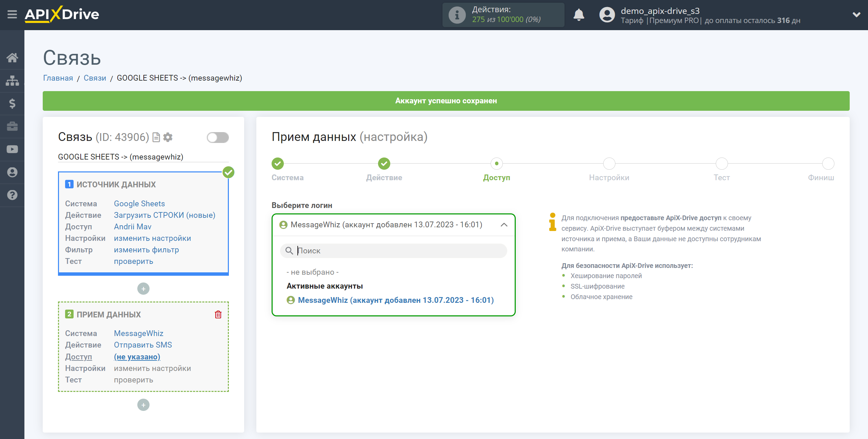Viewport: 868px width, 439px height.
Task: Open Google Sheets source system link
Action: (139, 204)
